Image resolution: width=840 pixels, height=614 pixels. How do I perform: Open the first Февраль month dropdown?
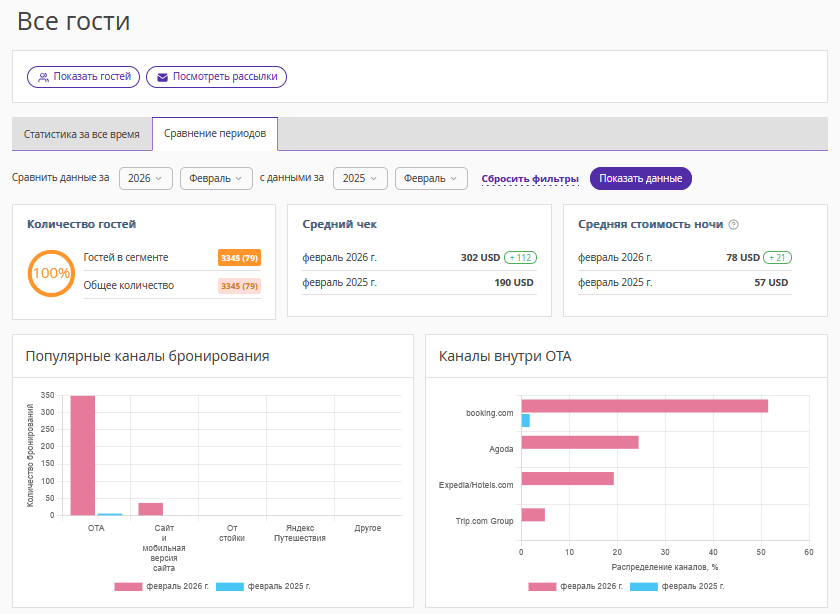pos(216,178)
